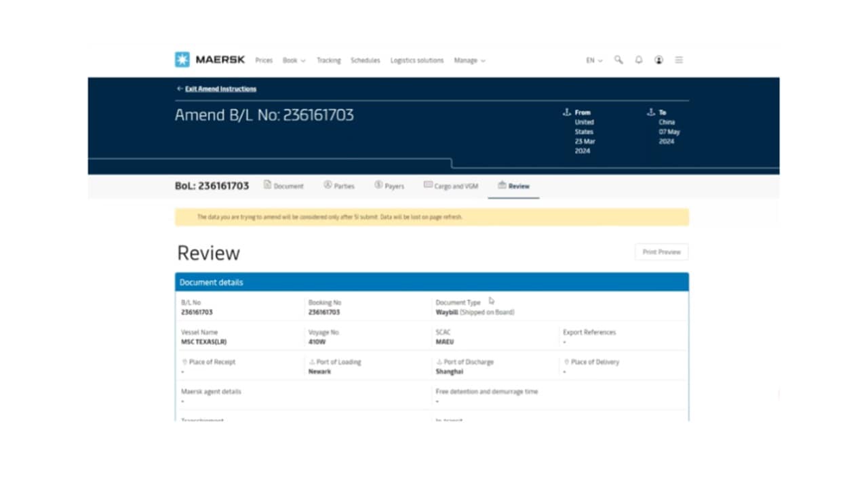Open the EN language selector

click(x=594, y=60)
